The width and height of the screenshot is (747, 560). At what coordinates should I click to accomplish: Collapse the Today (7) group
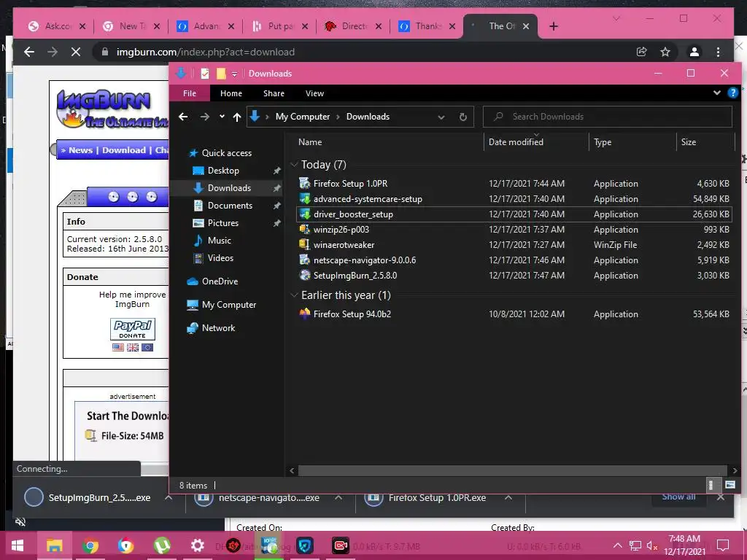point(294,165)
